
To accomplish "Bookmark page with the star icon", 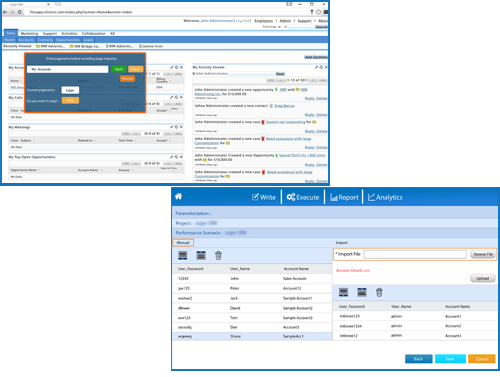I will 318,12.
